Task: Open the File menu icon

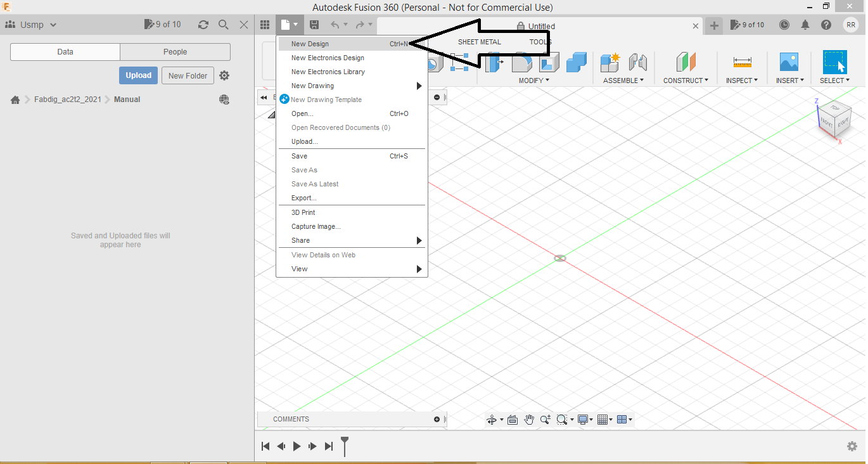Action: pyautogui.click(x=288, y=25)
